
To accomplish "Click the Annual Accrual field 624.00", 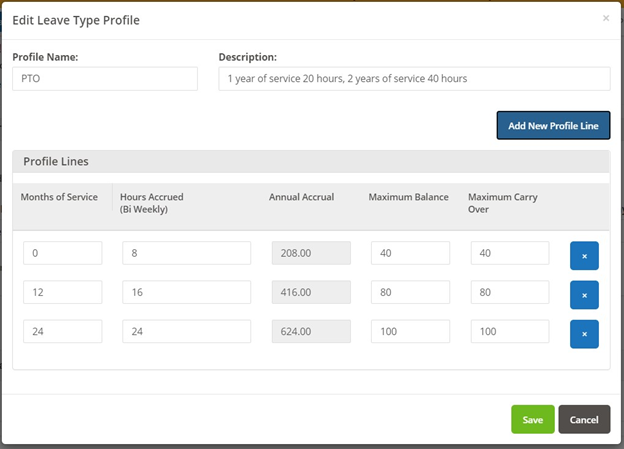I will click(x=311, y=331).
